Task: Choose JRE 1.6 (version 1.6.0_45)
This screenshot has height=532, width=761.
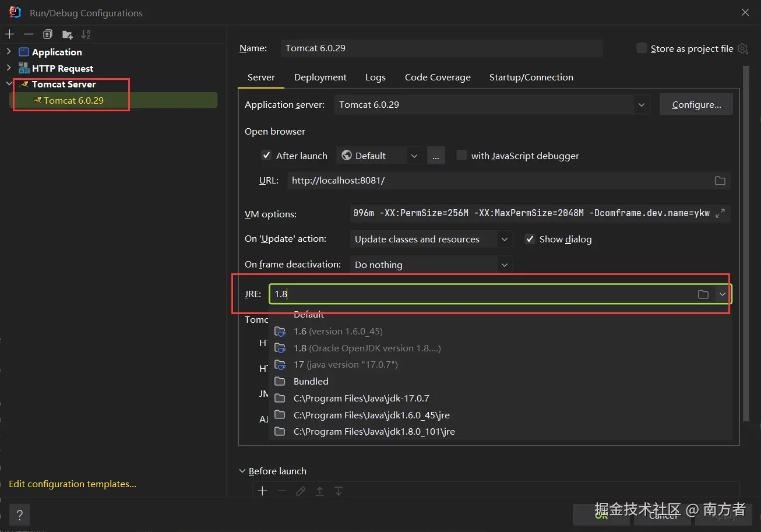Action: coord(500,331)
